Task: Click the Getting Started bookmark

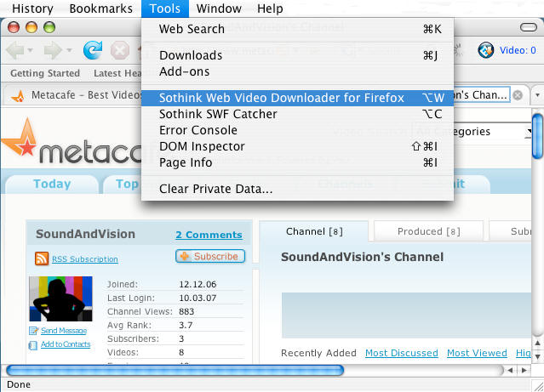Action: point(45,73)
